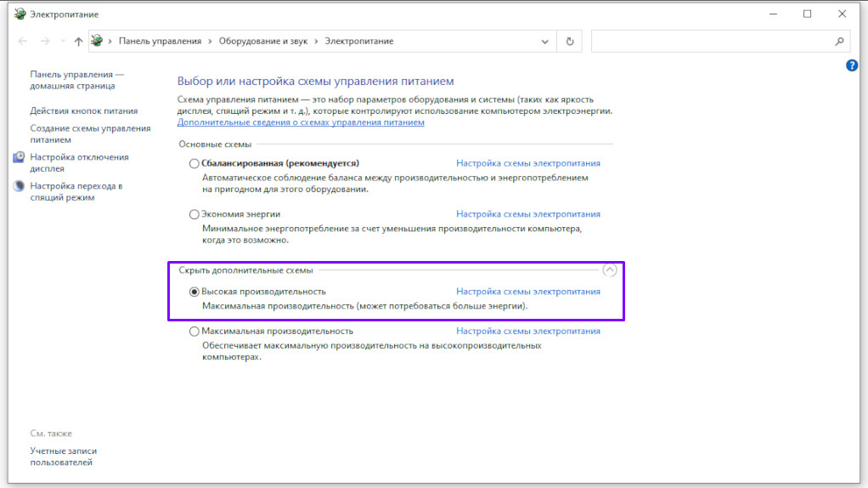Open Дополнительные сведения о схемах управления питанием

pyautogui.click(x=301, y=122)
